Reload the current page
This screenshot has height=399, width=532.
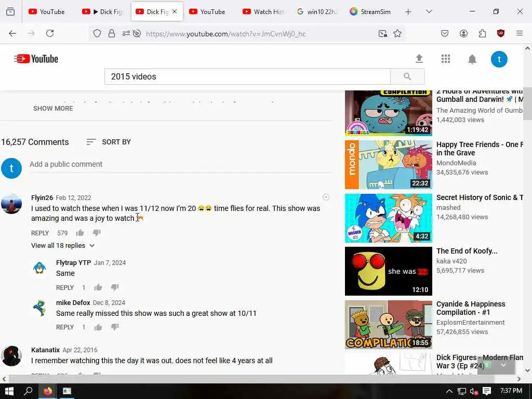pyautogui.click(x=50, y=33)
